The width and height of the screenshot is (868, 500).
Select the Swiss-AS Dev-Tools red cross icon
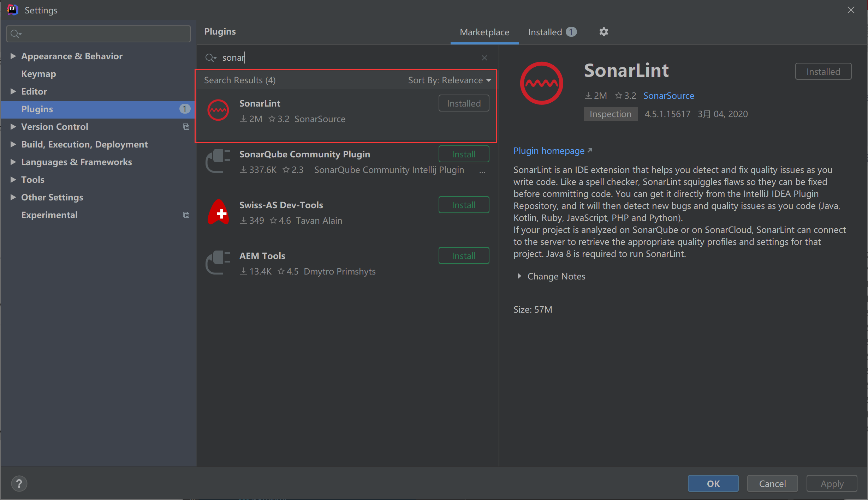(218, 212)
